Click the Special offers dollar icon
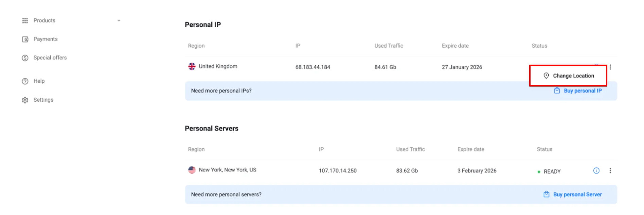644x215 pixels. (25, 58)
